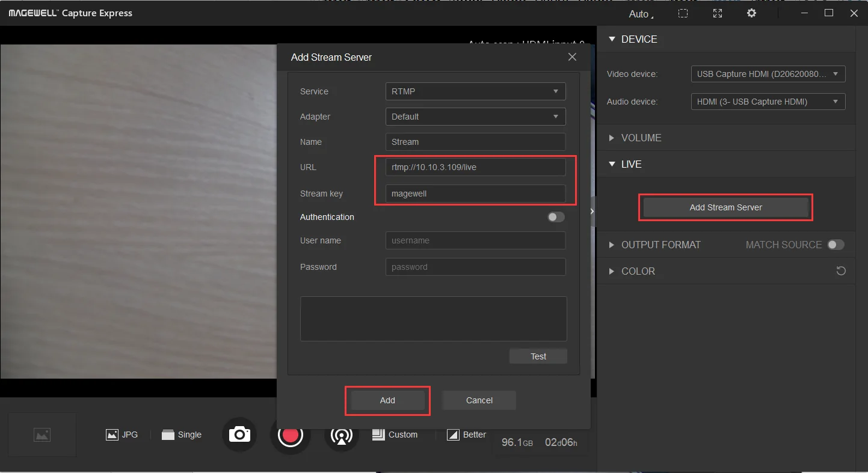Open the Adapter dropdown showing Default
This screenshot has width=868, height=473.
[475, 117]
